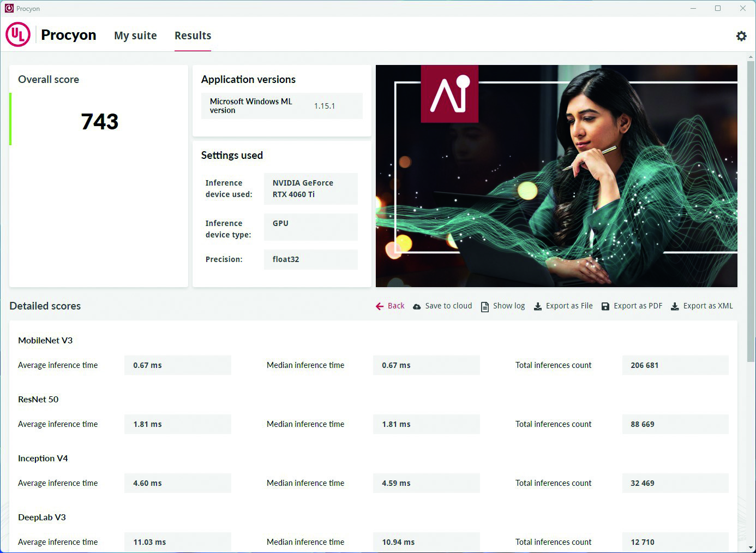
Task: Click the Export as XML download icon
Action: tap(675, 306)
